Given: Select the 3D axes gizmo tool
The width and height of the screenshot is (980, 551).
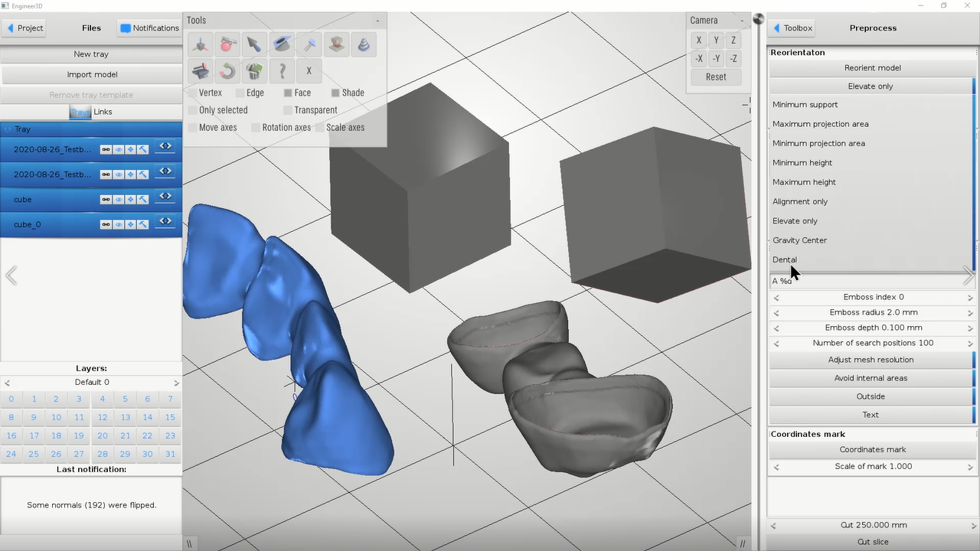Looking at the screenshot, I should (x=200, y=45).
